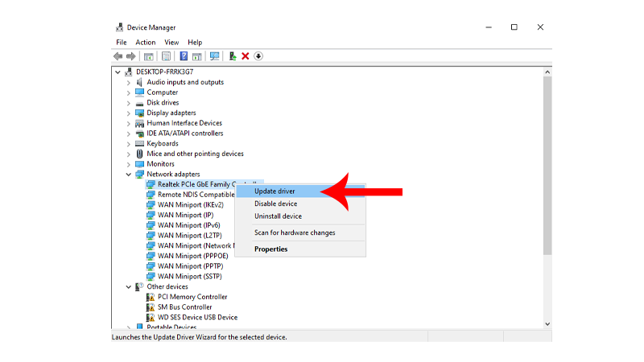Open the View menu
Viewport: 644px width, 362px height.
[171, 43]
